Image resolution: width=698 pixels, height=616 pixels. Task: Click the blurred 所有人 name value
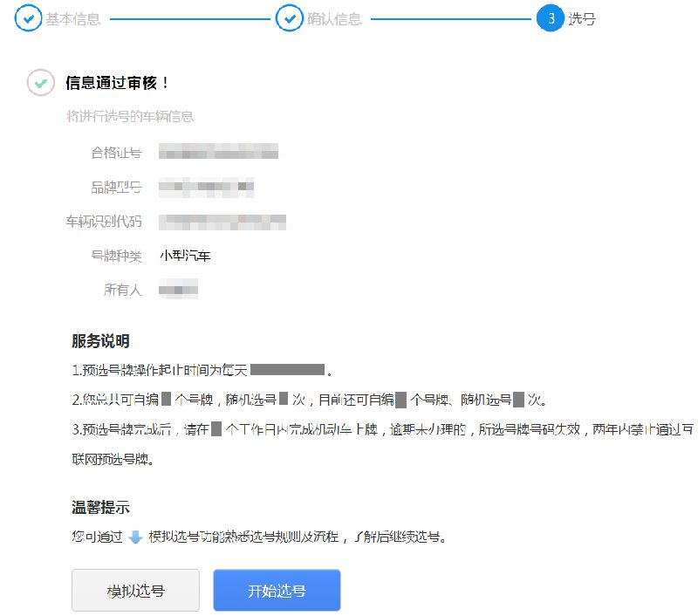[179, 290]
